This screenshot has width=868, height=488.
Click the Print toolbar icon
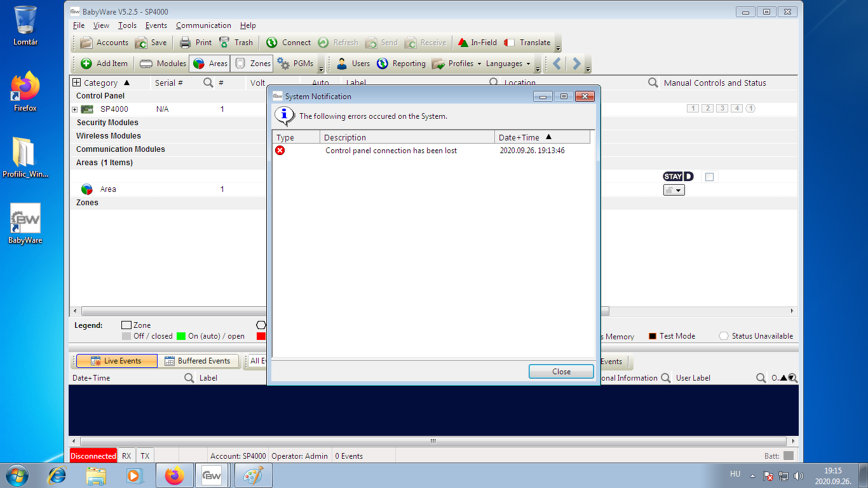pyautogui.click(x=185, y=43)
